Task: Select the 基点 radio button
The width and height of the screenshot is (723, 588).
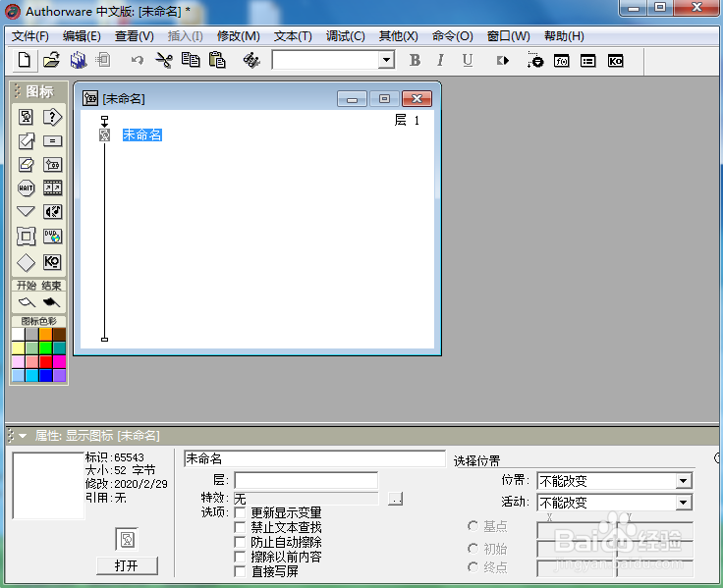Action: [x=473, y=526]
